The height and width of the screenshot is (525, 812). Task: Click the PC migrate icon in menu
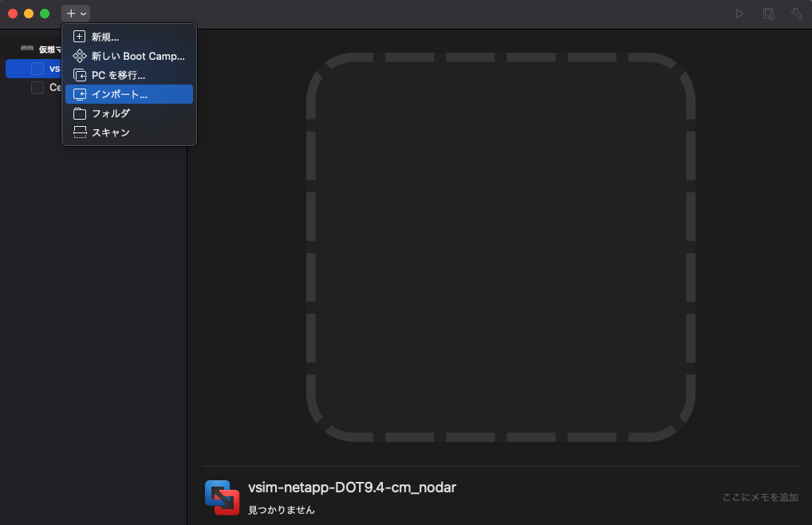coord(80,75)
